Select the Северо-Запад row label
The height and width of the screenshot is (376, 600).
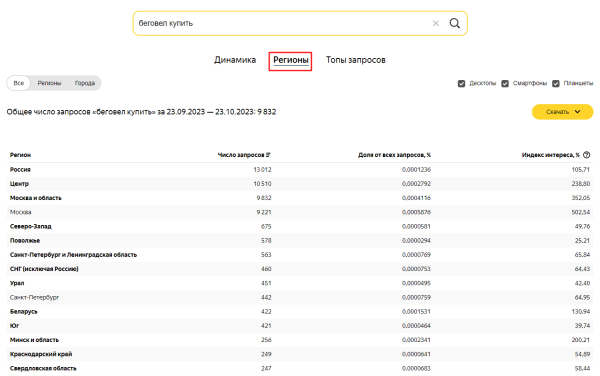coord(31,226)
